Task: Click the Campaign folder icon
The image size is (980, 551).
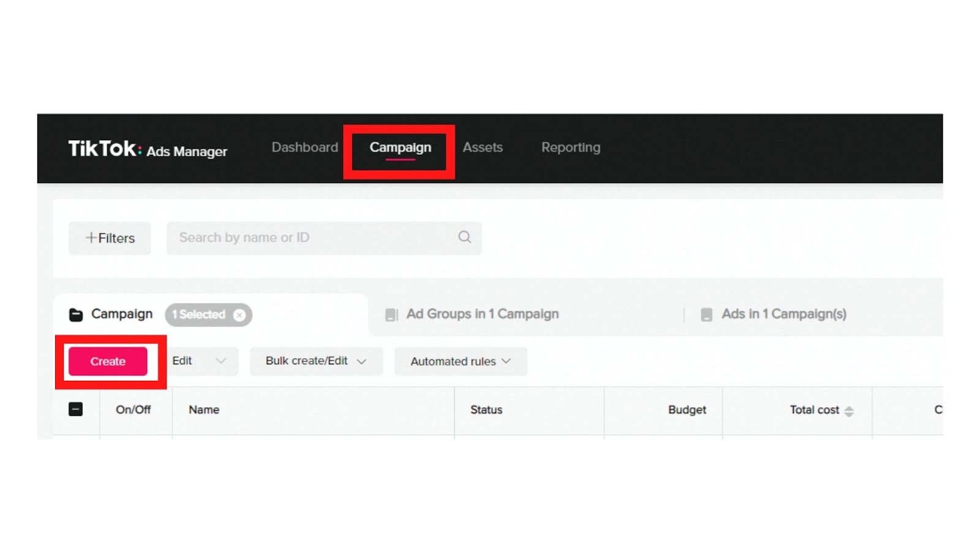Action: [76, 315]
